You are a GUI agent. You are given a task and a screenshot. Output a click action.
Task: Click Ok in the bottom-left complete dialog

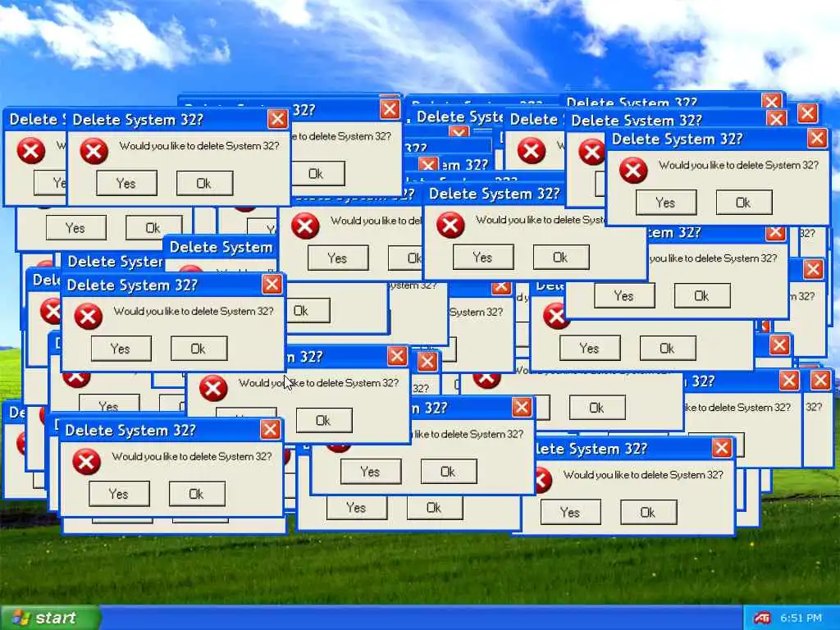tap(197, 494)
